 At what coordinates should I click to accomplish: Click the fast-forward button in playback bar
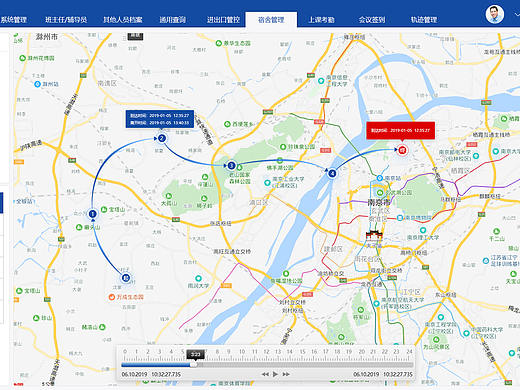[x=286, y=374]
